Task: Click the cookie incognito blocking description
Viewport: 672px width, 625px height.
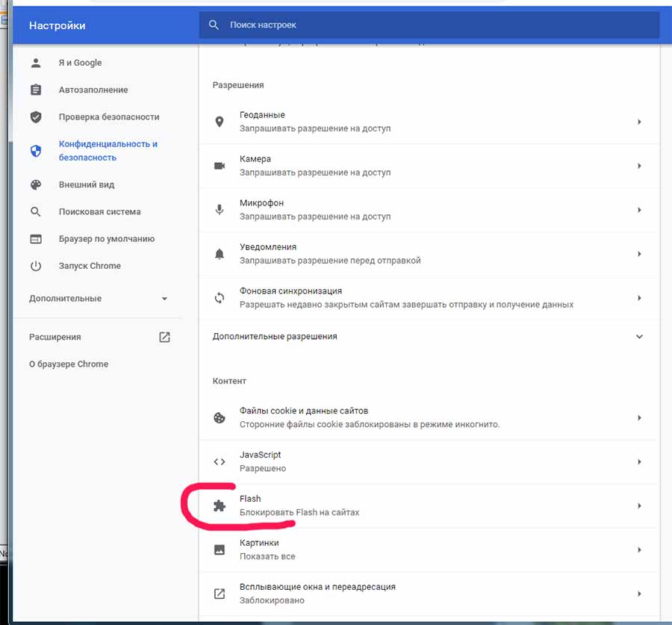Action: point(370,424)
